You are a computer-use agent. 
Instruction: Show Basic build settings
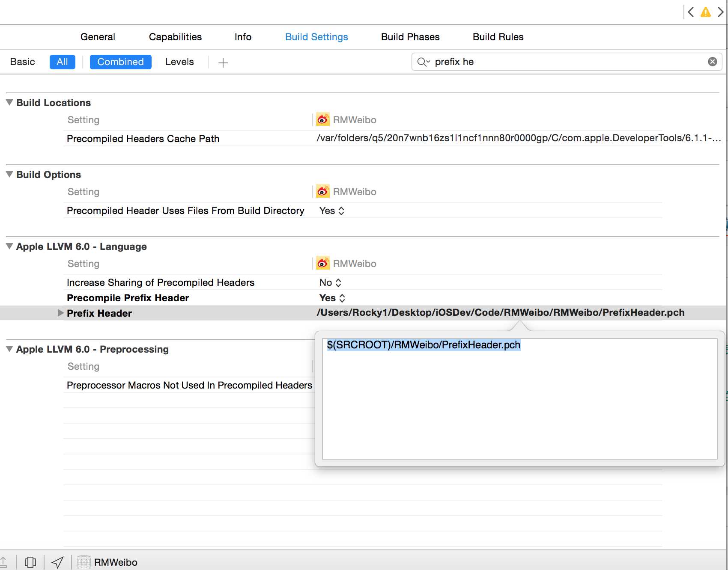[x=22, y=62]
